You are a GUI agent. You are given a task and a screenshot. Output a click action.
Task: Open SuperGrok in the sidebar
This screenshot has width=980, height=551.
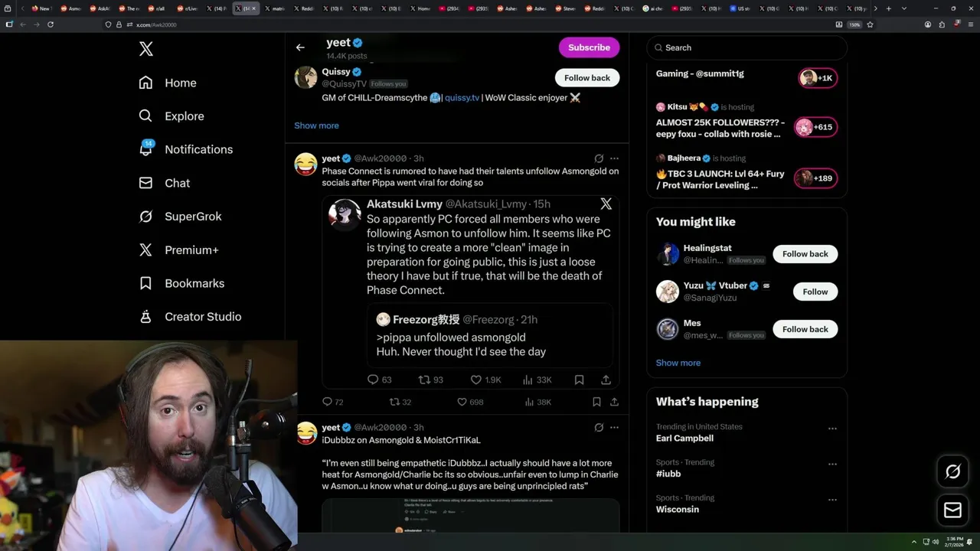point(180,217)
